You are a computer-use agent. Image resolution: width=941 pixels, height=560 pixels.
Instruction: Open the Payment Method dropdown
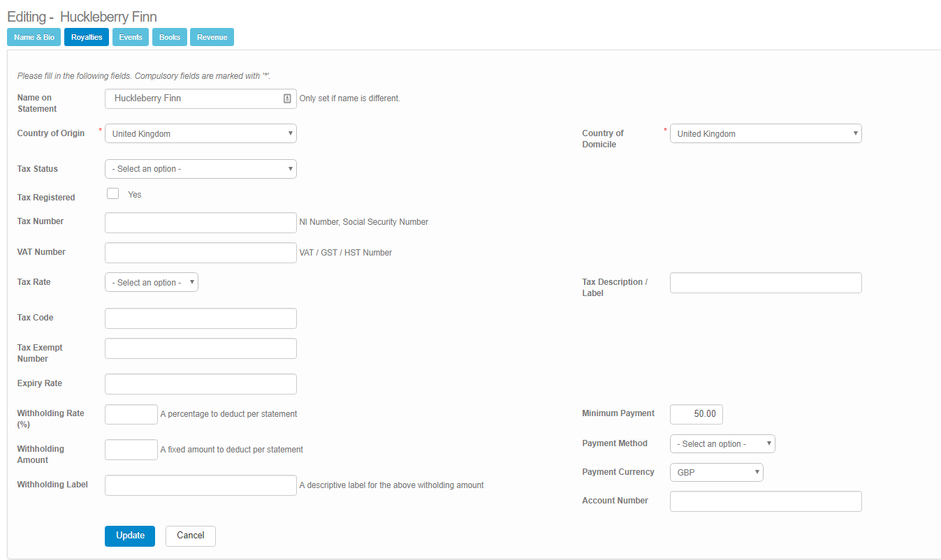[x=722, y=443]
